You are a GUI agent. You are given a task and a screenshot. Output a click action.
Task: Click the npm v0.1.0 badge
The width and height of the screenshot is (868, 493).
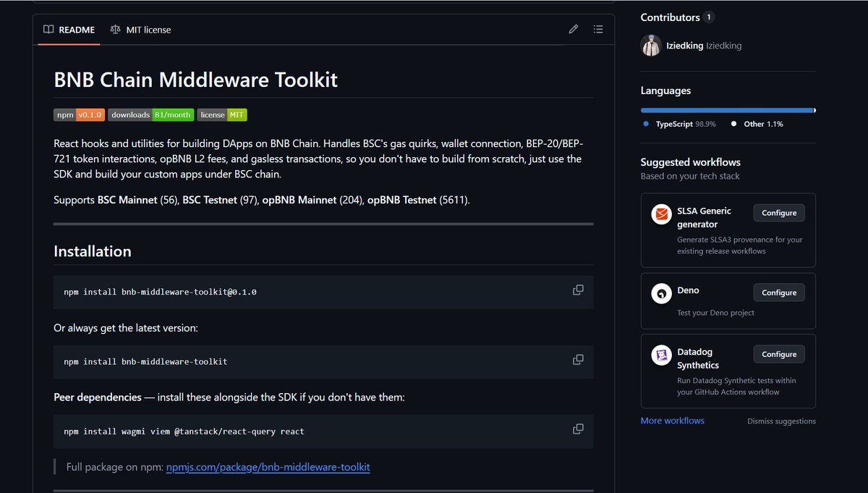(x=80, y=114)
